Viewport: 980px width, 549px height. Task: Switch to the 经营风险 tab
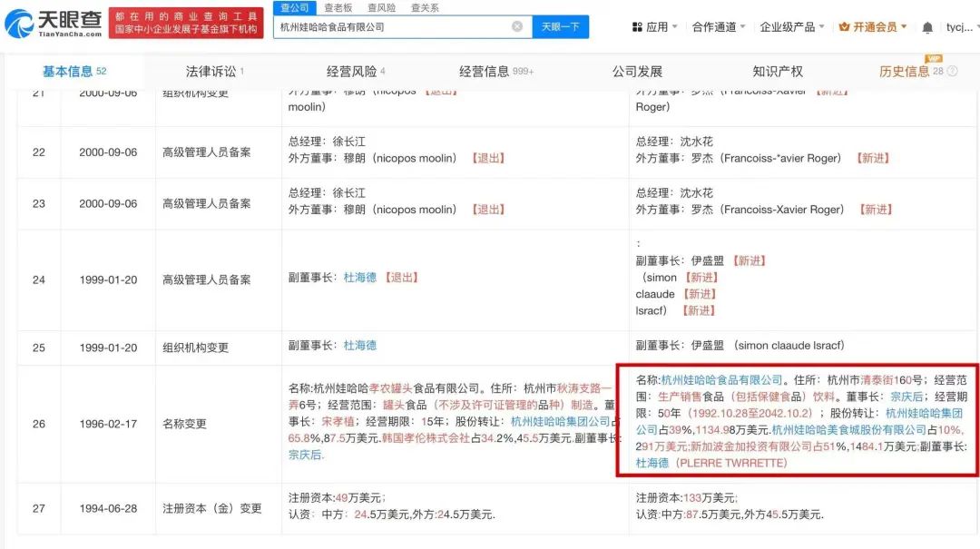coord(356,72)
